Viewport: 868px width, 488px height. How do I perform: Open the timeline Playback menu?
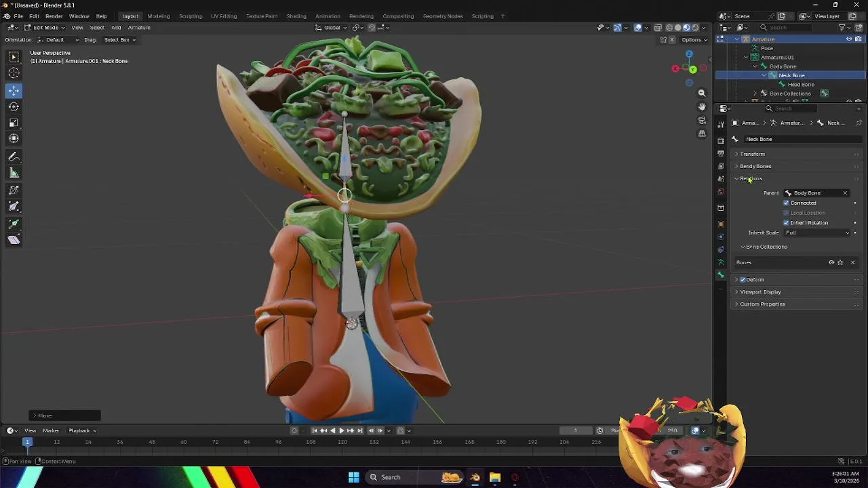point(81,430)
